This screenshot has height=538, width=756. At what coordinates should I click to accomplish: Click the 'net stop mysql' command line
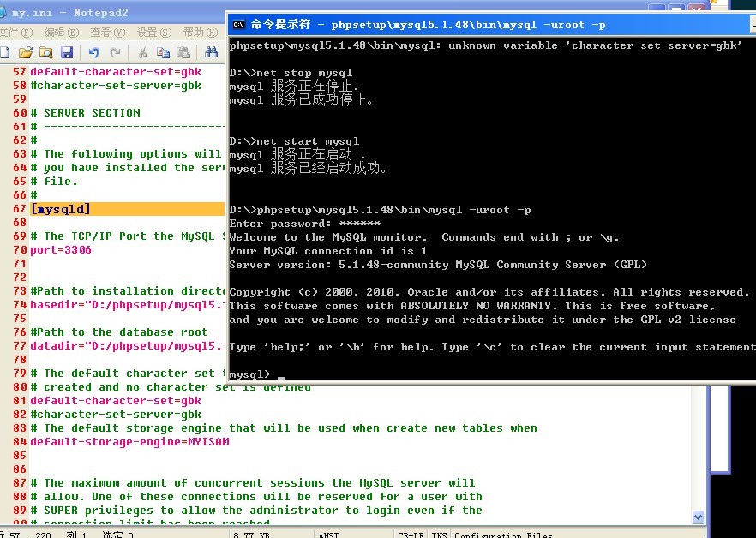(291, 74)
